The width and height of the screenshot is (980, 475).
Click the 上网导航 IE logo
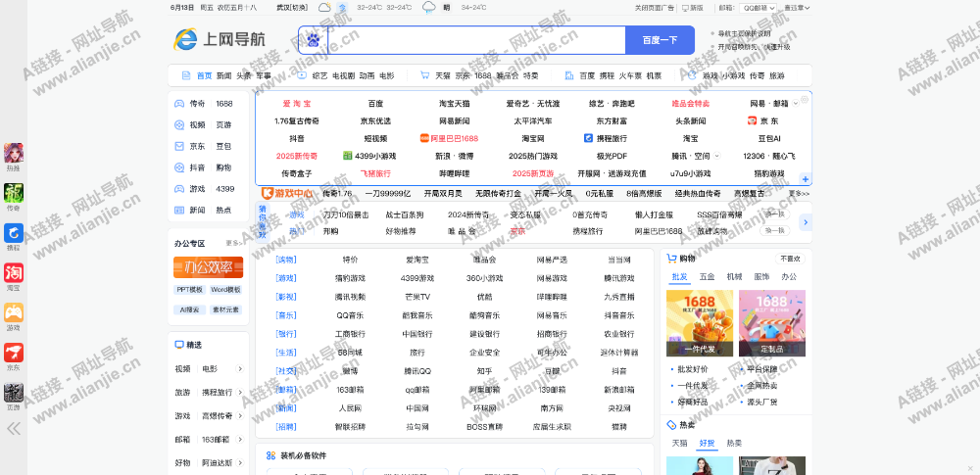[220, 40]
